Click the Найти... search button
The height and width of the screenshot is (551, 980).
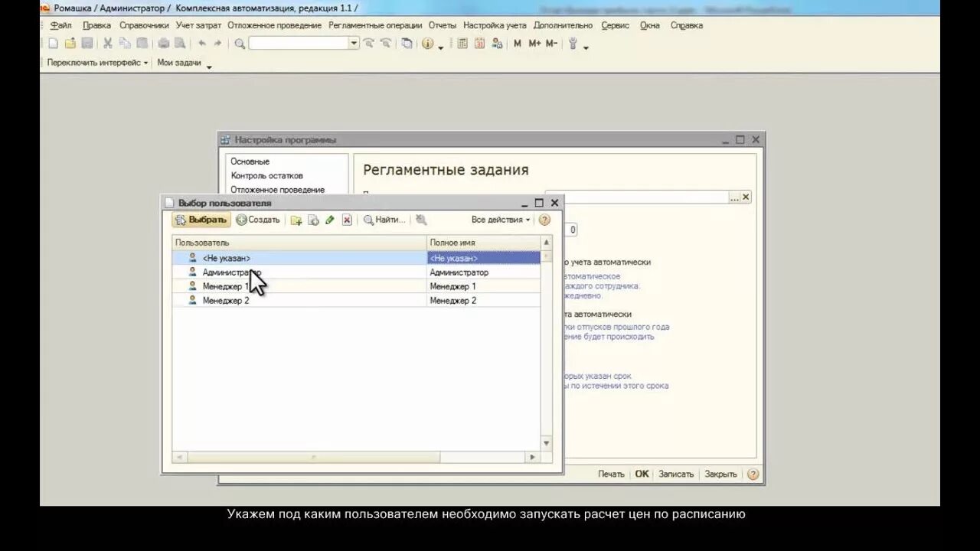pos(384,220)
